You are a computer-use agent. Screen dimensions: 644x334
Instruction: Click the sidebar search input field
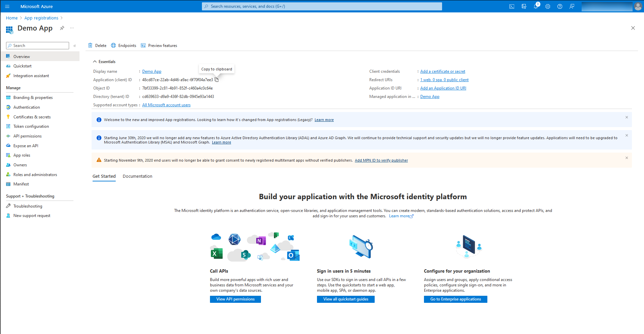pos(37,45)
